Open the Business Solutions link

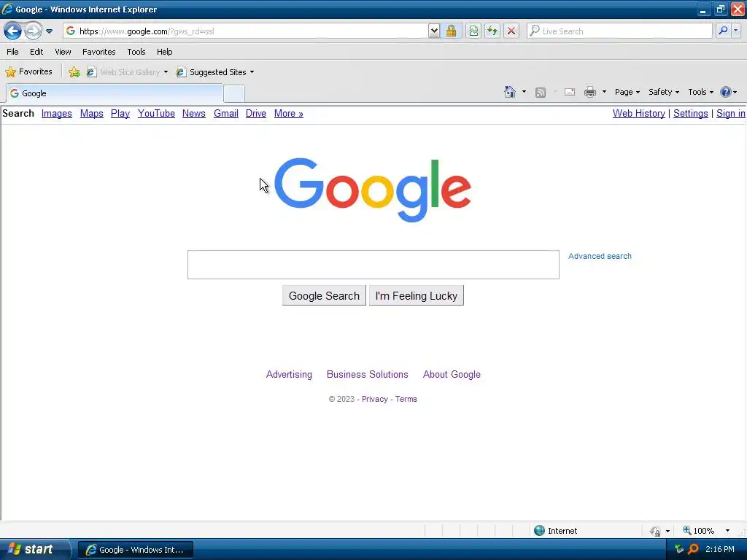[368, 374]
